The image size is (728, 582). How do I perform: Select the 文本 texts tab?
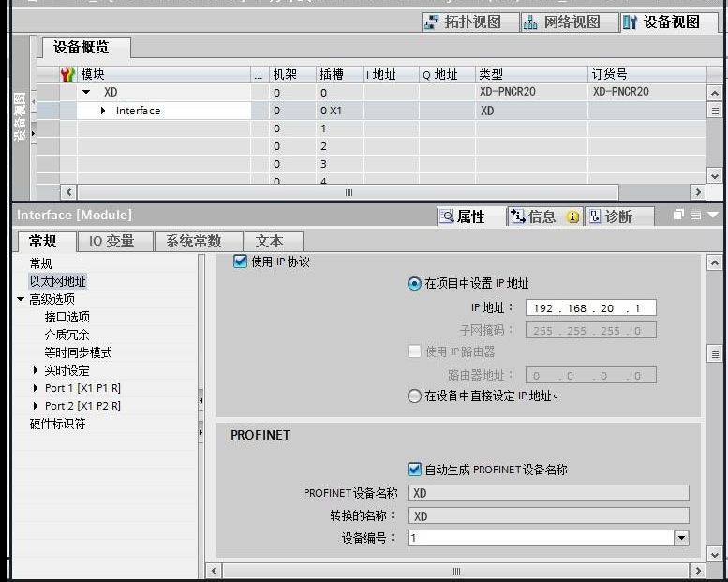[274, 242]
